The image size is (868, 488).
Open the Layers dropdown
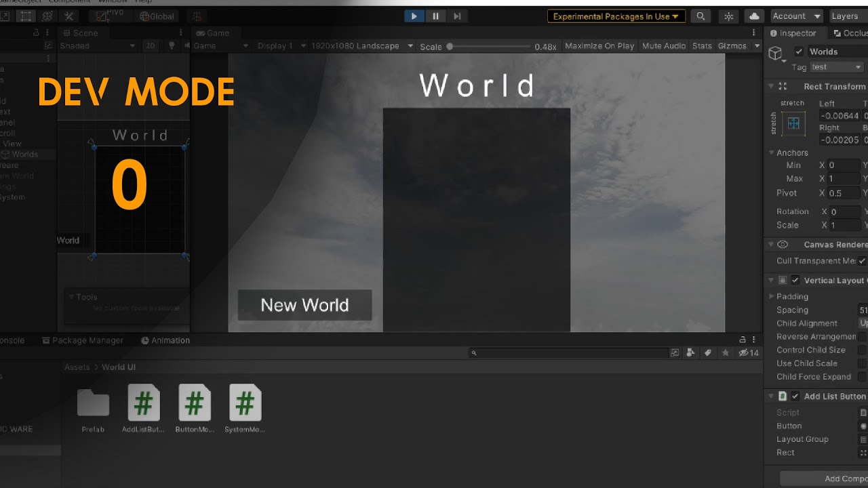click(x=847, y=16)
